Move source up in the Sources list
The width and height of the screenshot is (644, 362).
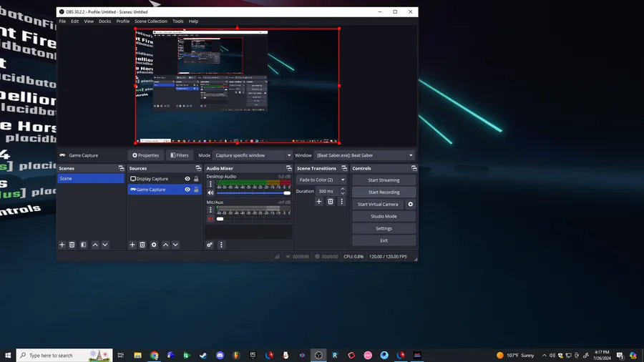pyautogui.click(x=165, y=245)
